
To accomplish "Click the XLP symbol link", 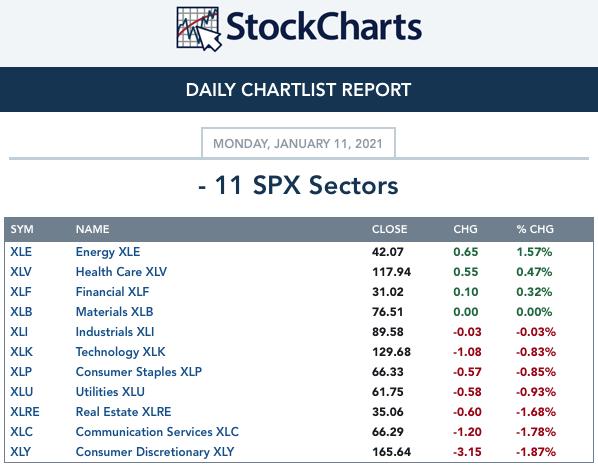I will (21, 372).
